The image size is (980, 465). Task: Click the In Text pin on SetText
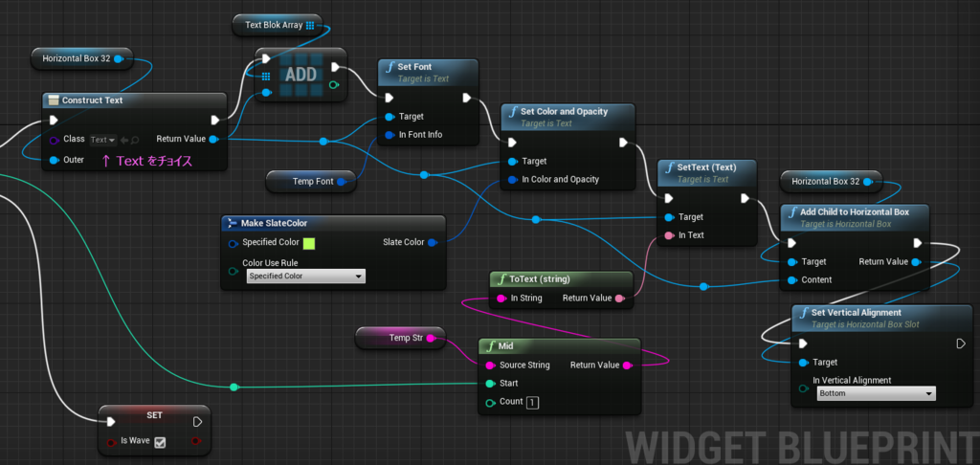pos(669,235)
